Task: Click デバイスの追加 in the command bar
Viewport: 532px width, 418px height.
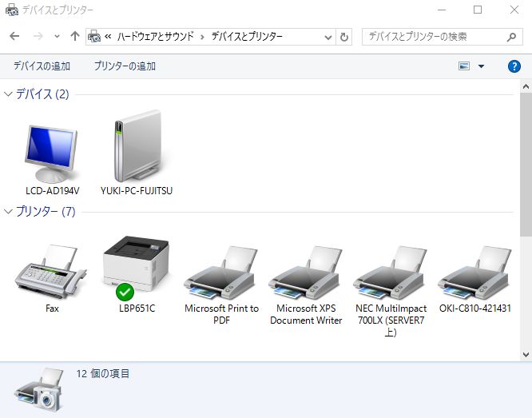Action: pyautogui.click(x=42, y=66)
